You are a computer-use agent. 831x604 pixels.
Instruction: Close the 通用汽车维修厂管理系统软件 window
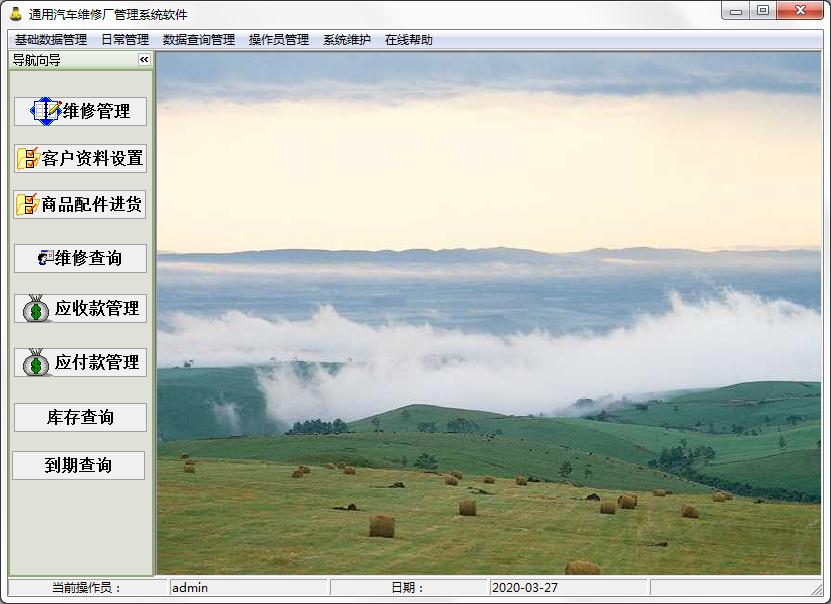click(800, 11)
